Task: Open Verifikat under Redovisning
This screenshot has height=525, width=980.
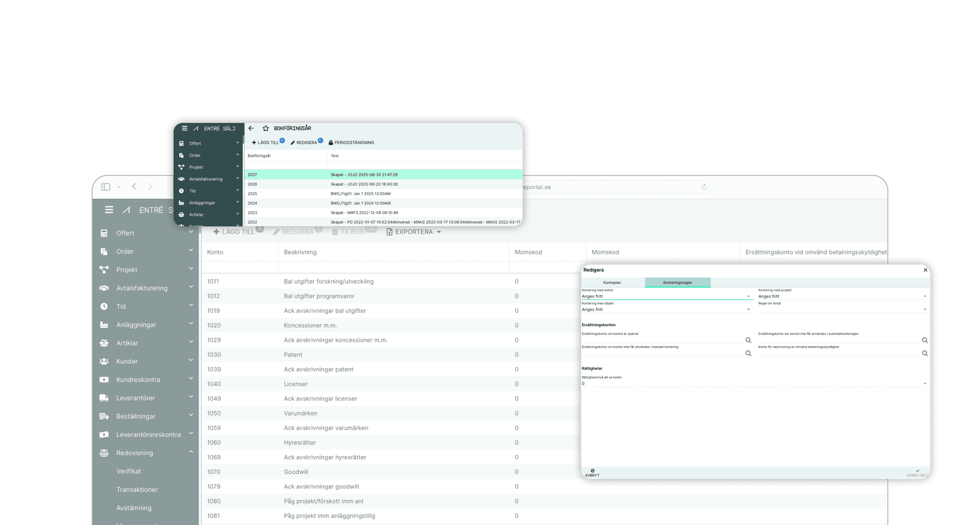Action: click(129, 471)
